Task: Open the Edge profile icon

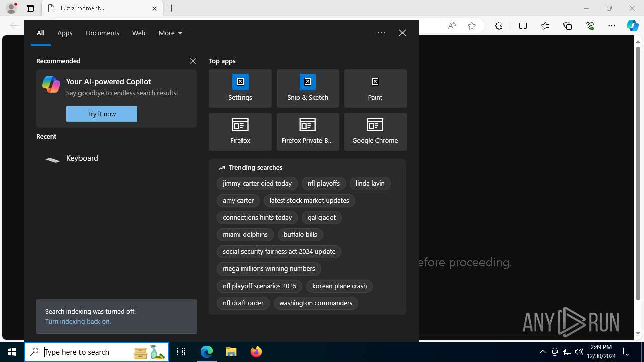Action: tap(11, 8)
